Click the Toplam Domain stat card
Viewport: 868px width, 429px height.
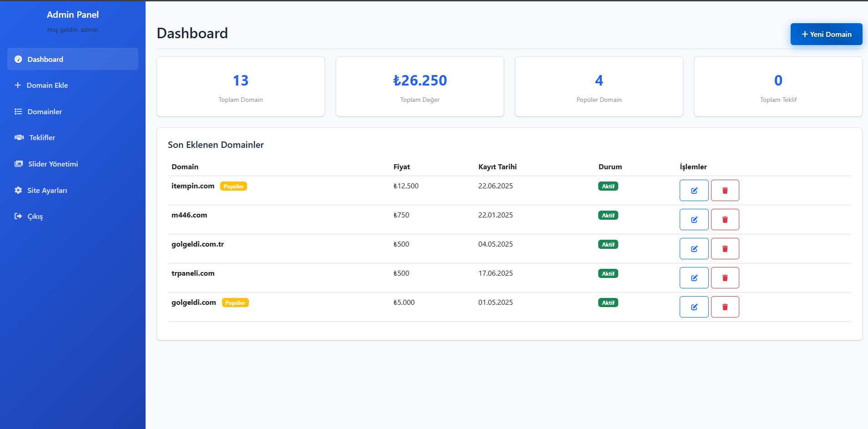241,86
